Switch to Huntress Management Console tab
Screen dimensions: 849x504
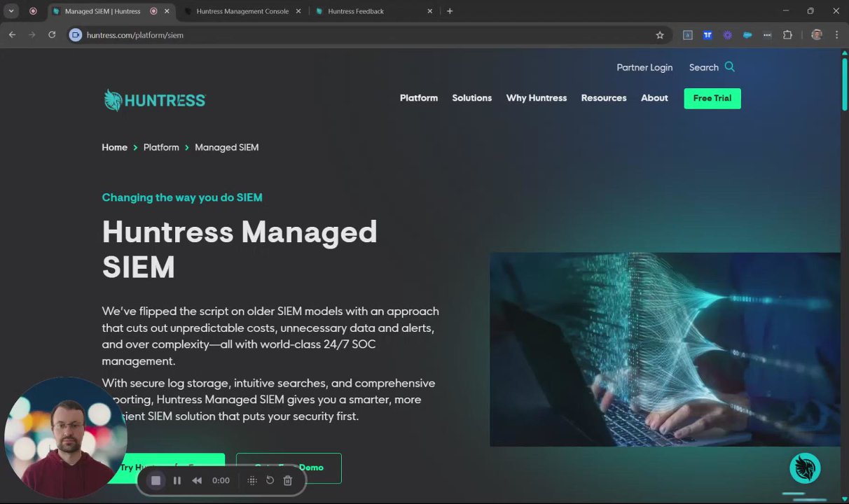coord(242,11)
